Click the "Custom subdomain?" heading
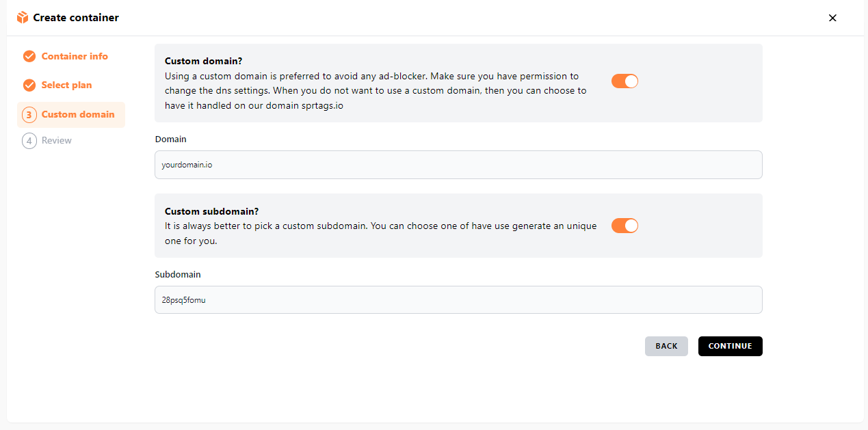 tap(212, 211)
